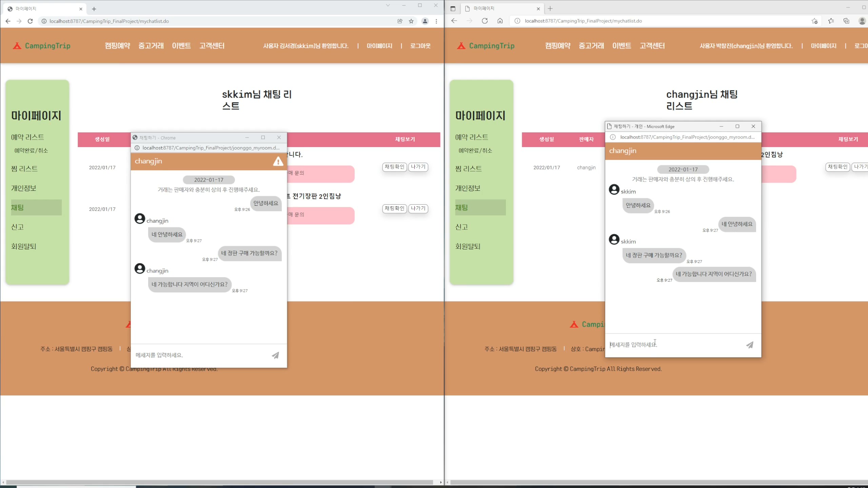Viewport: 868px width, 488px height.
Task: Open Edge collections icon
Action: (x=846, y=21)
